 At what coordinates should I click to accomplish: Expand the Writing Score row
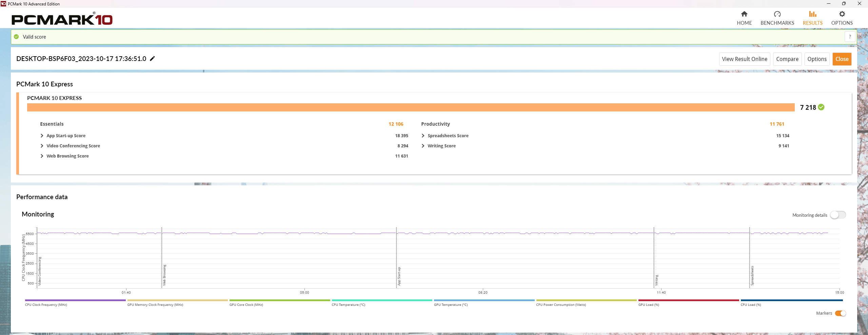tap(423, 146)
